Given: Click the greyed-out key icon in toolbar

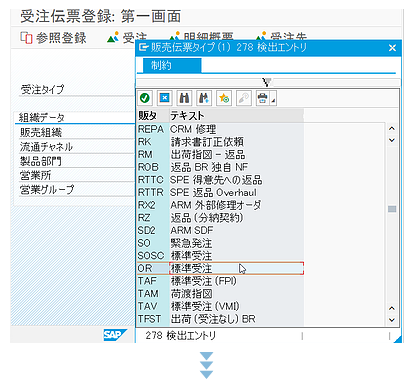Looking at the screenshot, I should click(243, 98).
